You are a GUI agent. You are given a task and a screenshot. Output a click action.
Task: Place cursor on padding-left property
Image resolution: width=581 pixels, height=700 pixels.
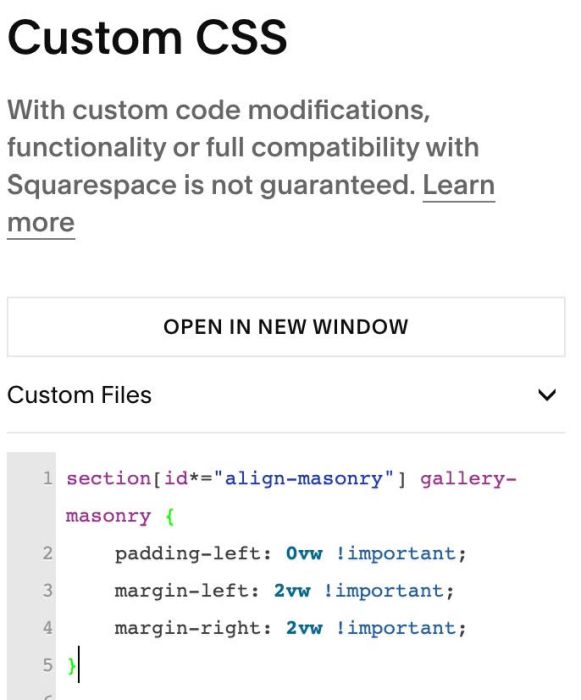coord(187,554)
